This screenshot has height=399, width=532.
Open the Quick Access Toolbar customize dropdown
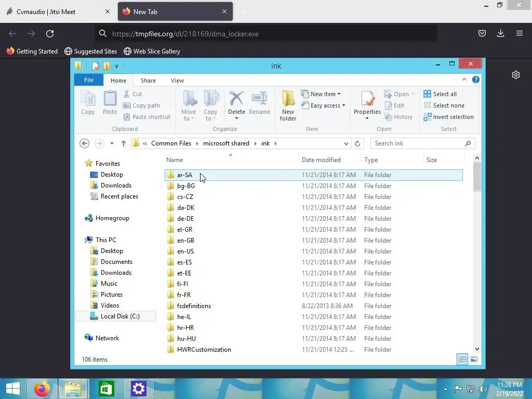tap(116, 66)
